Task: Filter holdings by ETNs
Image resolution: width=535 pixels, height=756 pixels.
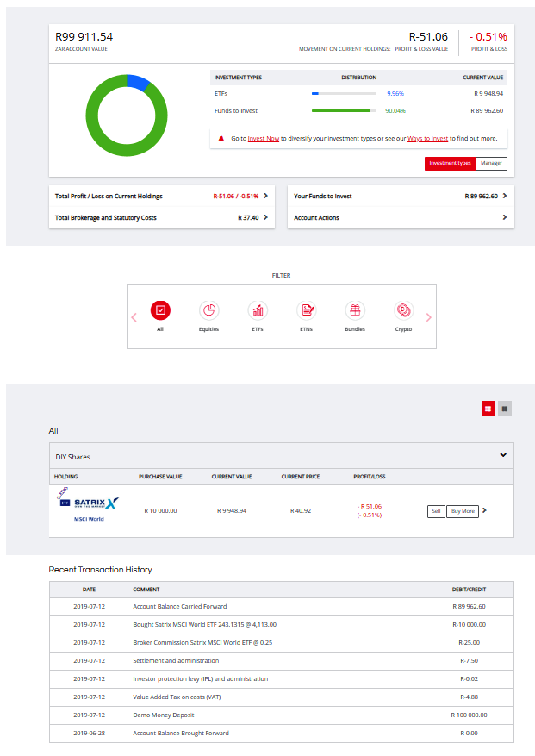Action: pos(307,310)
